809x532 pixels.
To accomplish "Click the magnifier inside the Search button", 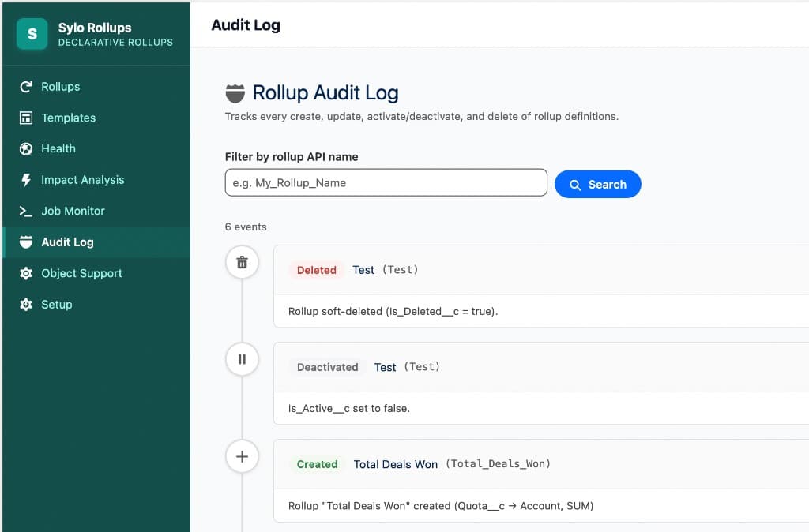I will (576, 184).
